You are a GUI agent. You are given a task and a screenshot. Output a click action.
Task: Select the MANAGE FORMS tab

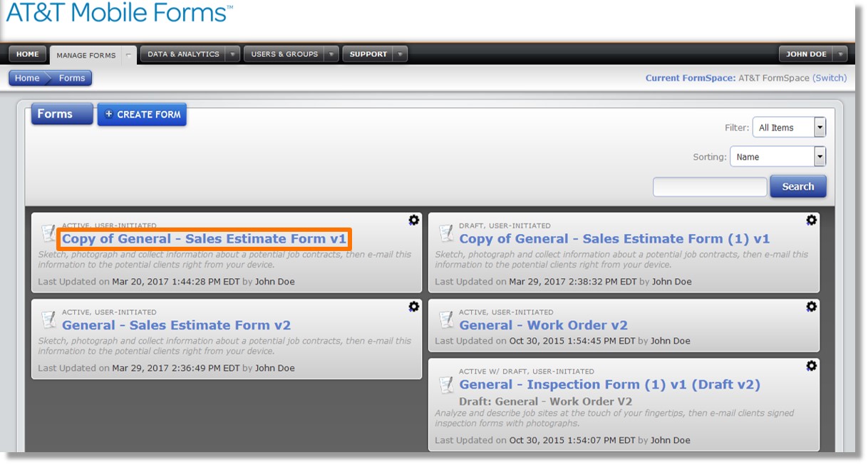[x=86, y=55]
